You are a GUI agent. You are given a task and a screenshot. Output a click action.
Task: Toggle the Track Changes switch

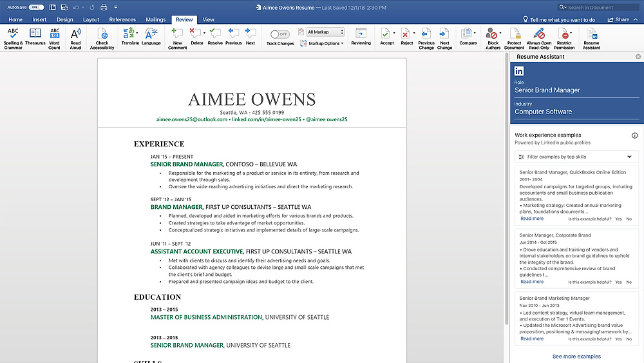point(279,34)
